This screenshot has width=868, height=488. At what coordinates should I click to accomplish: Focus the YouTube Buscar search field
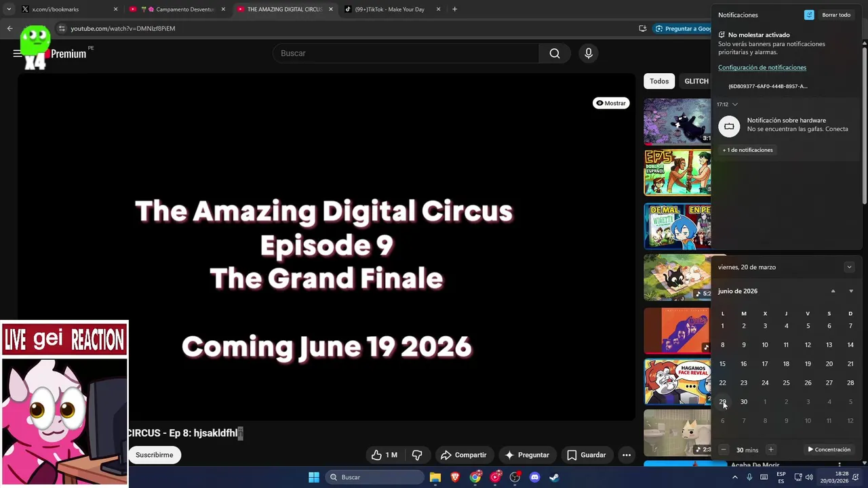pyautogui.click(x=406, y=54)
